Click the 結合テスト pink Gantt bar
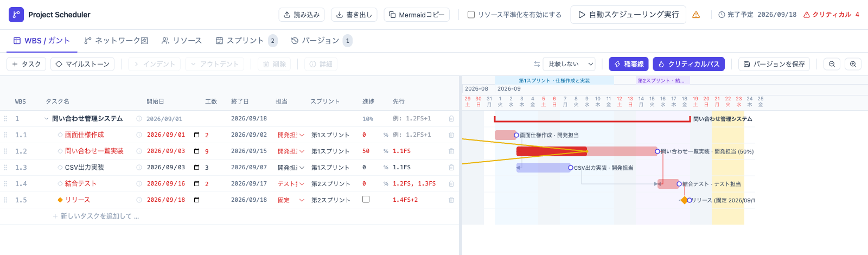Image resolution: width=868 pixels, height=255 pixels. pyautogui.click(x=668, y=184)
